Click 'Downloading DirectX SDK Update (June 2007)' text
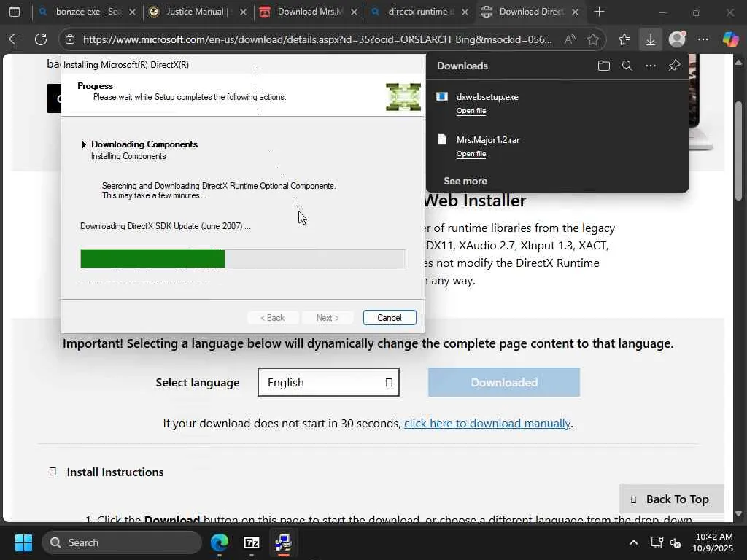Viewport: 747px width, 560px height. [x=166, y=226]
